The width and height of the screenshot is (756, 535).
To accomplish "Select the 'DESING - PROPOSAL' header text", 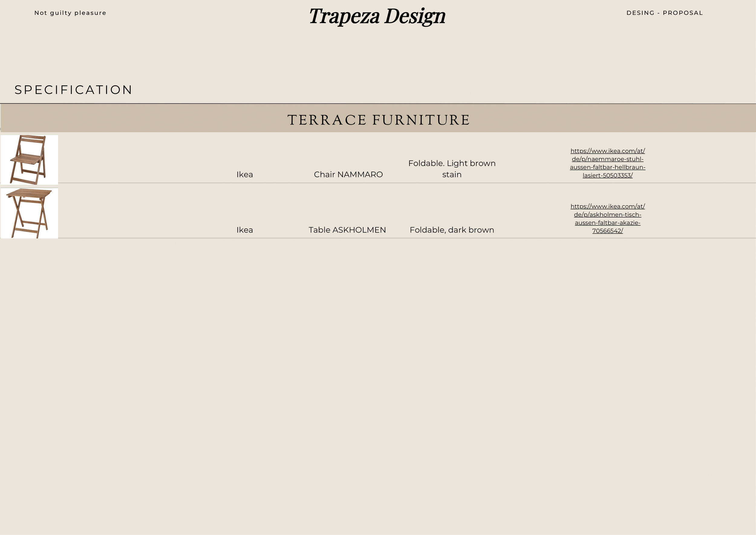I will [664, 13].
